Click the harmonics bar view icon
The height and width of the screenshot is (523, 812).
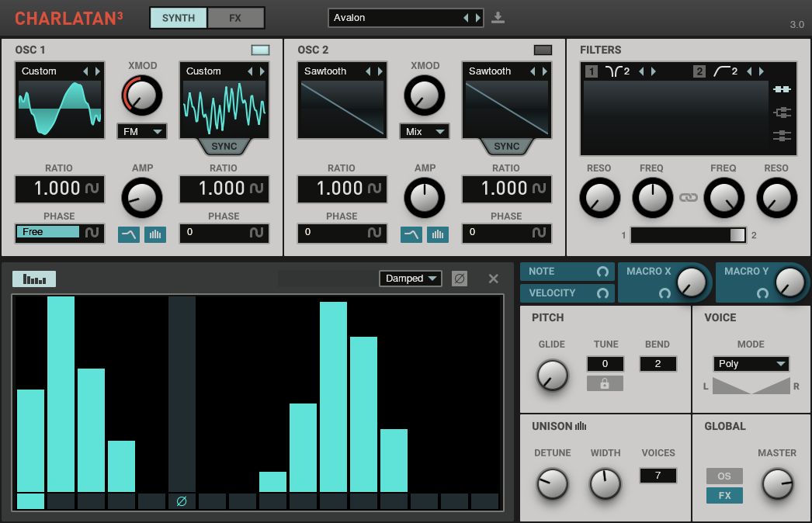click(34, 279)
